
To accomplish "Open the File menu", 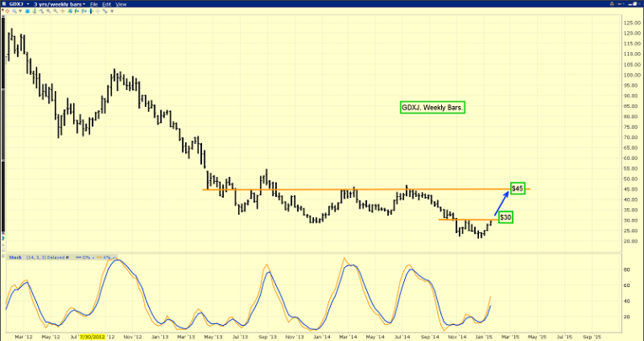I will pos(94,4).
